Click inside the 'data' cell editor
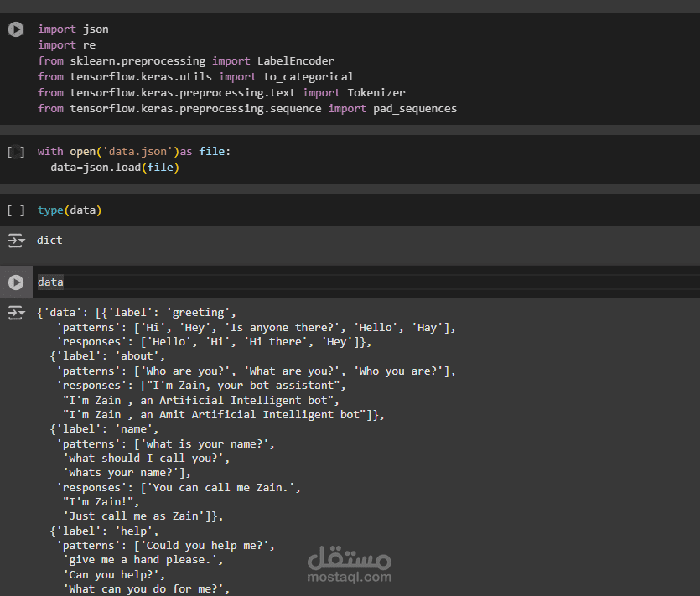700x596 pixels. coord(366,282)
